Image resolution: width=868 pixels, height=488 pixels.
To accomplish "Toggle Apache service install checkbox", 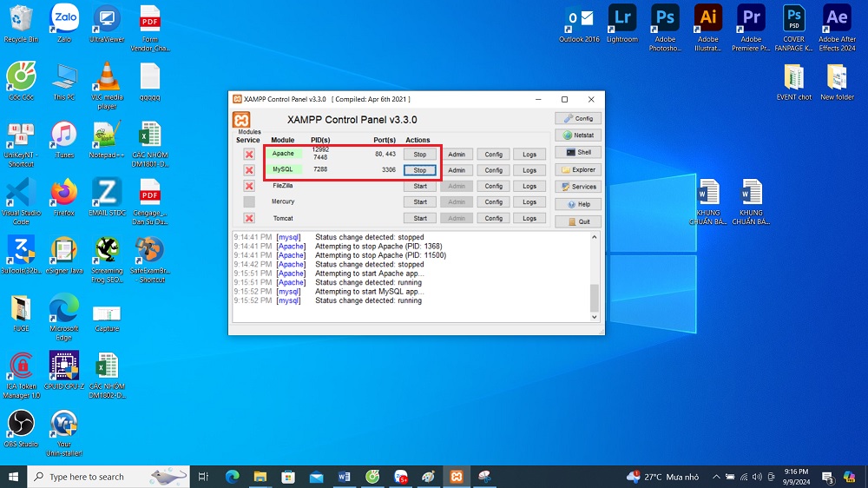I will pos(249,154).
